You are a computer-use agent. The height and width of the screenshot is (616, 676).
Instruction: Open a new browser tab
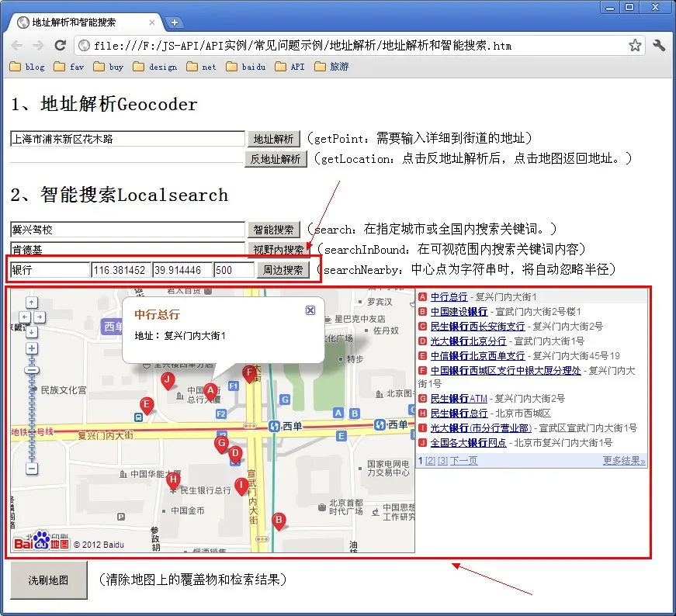(175, 22)
